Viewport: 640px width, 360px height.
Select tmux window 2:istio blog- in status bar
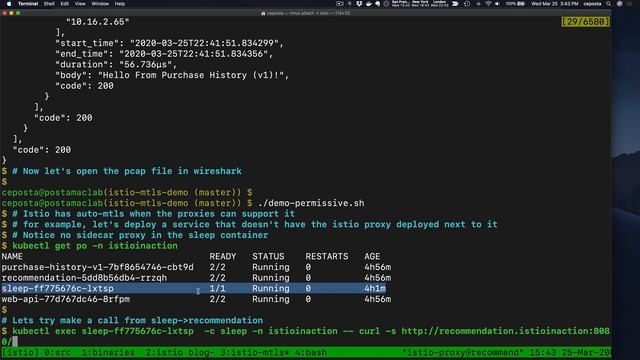[180, 352]
